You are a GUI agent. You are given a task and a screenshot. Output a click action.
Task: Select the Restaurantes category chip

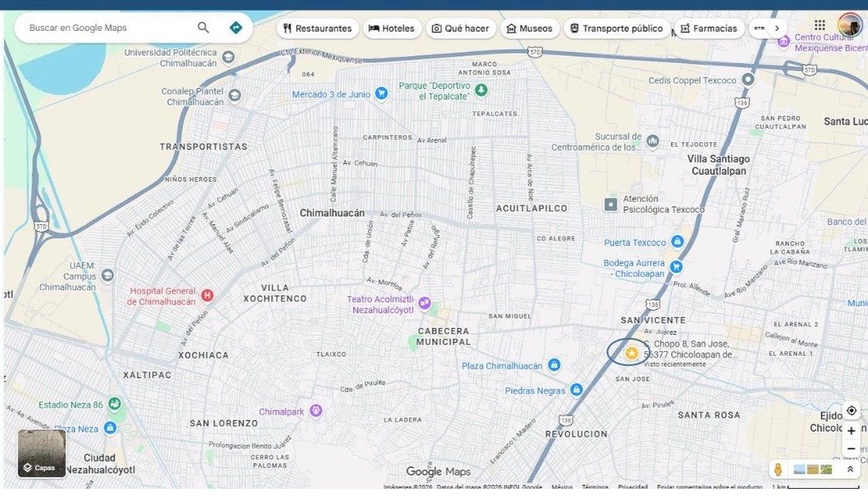317,29
